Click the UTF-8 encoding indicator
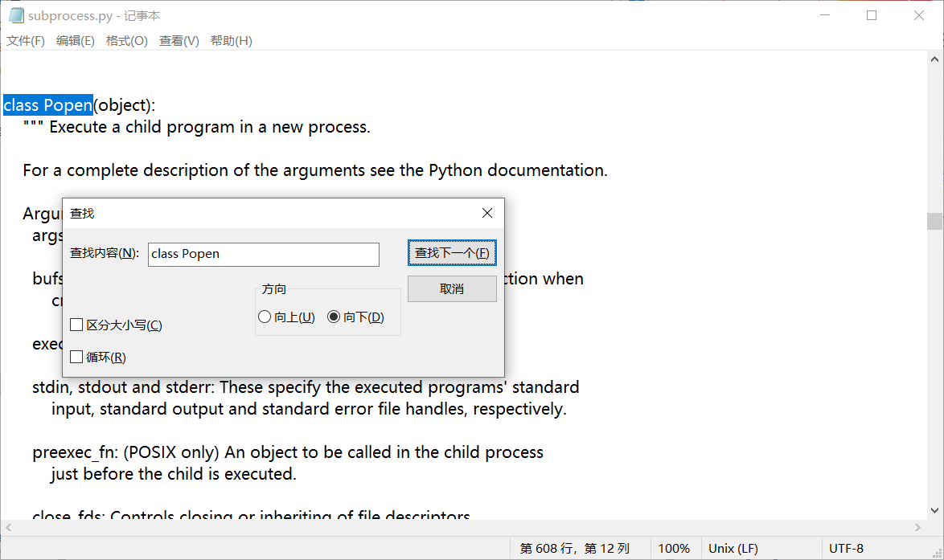944x560 pixels. [847, 548]
